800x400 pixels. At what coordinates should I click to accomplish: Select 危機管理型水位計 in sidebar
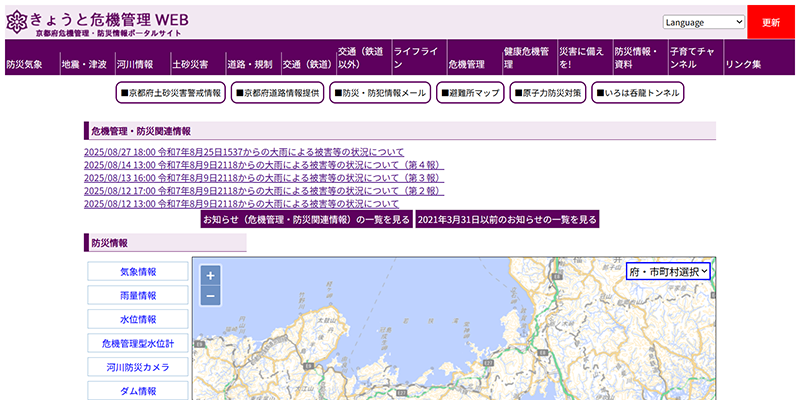point(138,343)
